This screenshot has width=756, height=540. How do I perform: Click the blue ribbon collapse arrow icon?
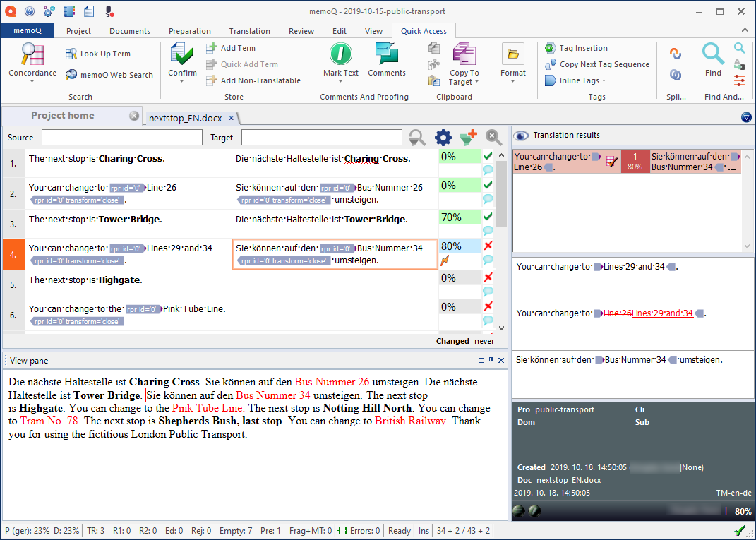[746, 117]
